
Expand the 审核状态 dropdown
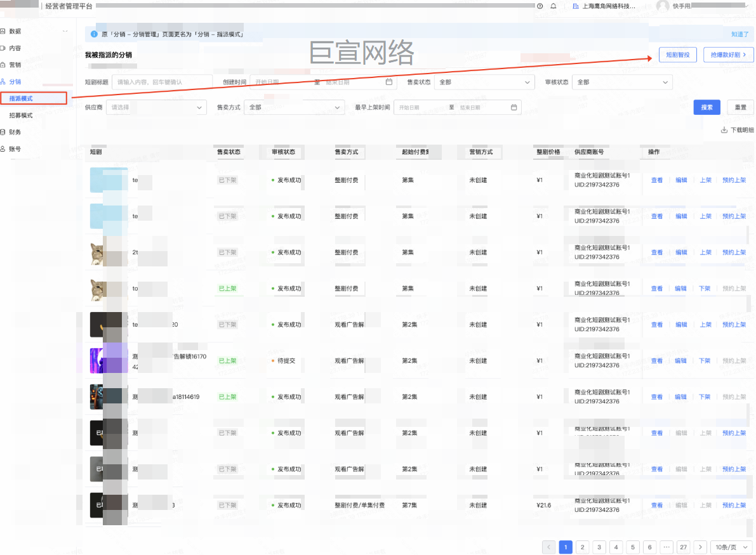pos(621,82)
